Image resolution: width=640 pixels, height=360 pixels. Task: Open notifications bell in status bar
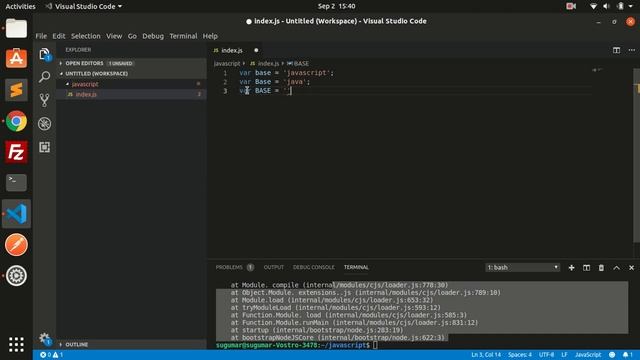tap(627, 355)
